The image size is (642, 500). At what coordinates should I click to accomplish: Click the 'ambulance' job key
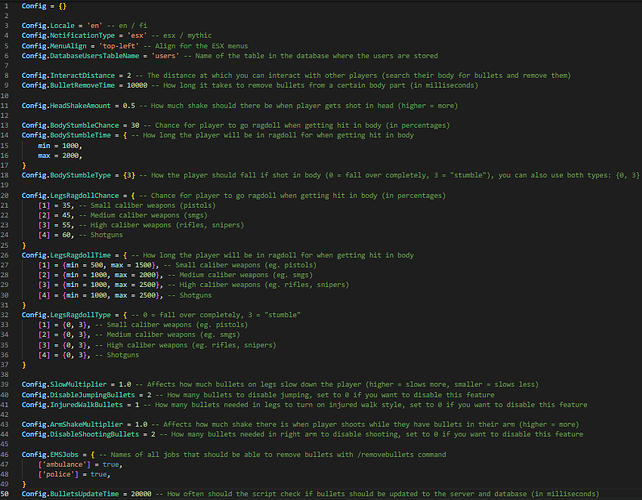[x=64, y=465]
